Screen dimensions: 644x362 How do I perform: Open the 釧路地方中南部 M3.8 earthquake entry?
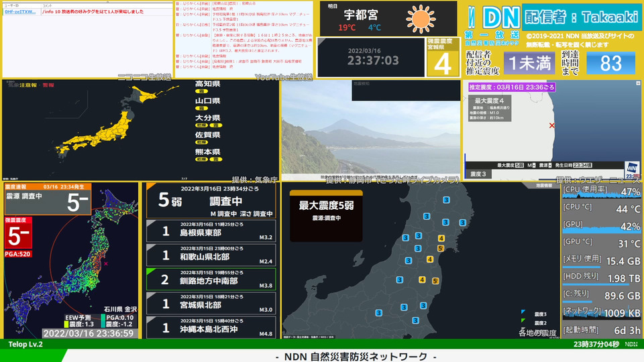click(211, 280)
